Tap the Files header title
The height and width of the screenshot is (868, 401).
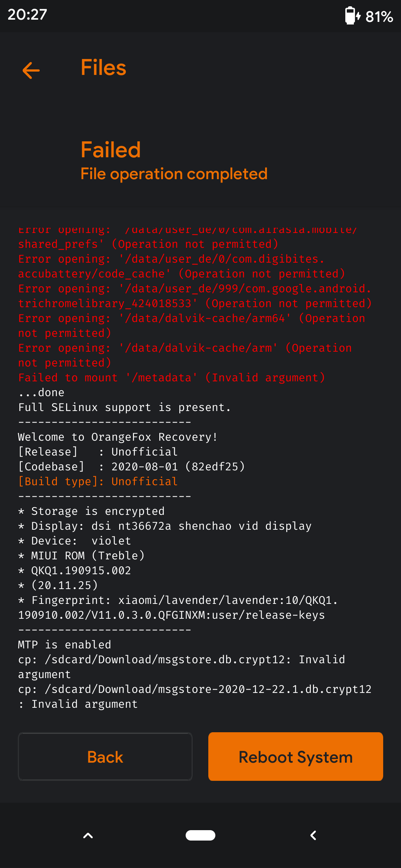(x=104, y=68)
